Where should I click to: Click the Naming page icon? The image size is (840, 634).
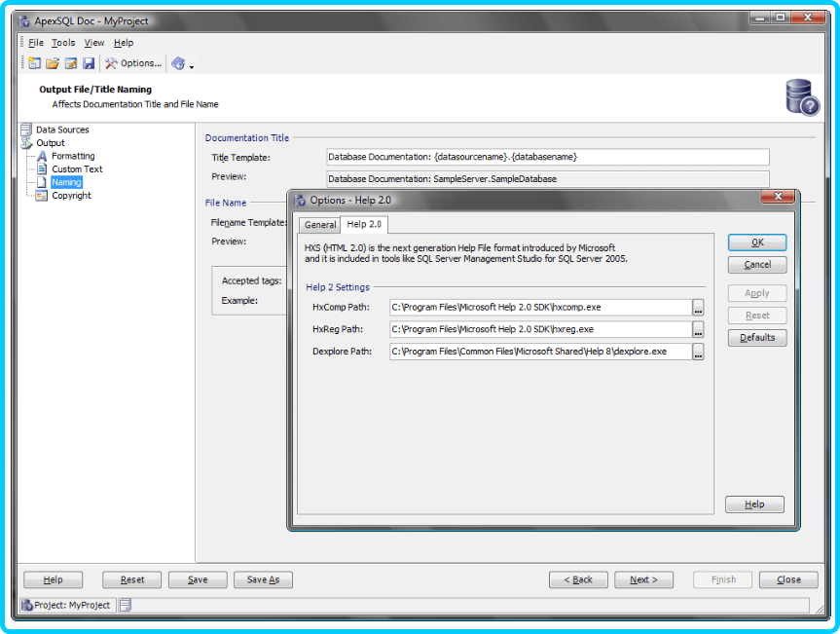[x=42, y=182]
